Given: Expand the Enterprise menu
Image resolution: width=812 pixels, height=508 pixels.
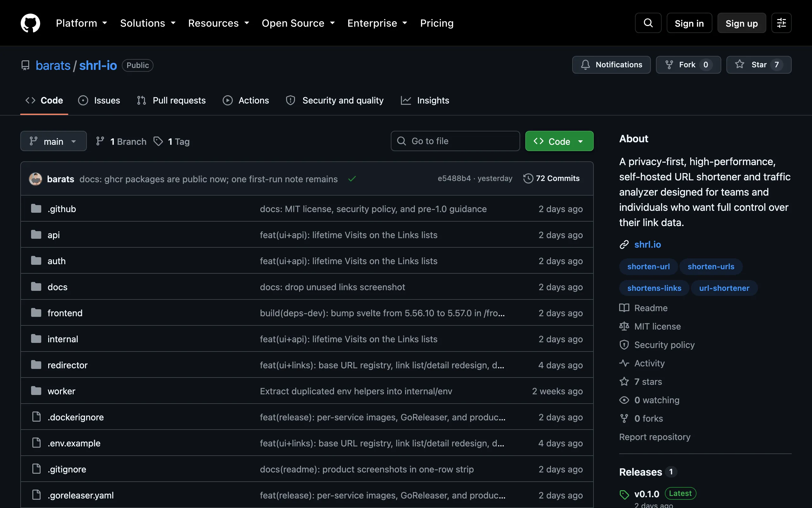Looking at the screenshot, I should pyautogui.click(x=377, y=23).
